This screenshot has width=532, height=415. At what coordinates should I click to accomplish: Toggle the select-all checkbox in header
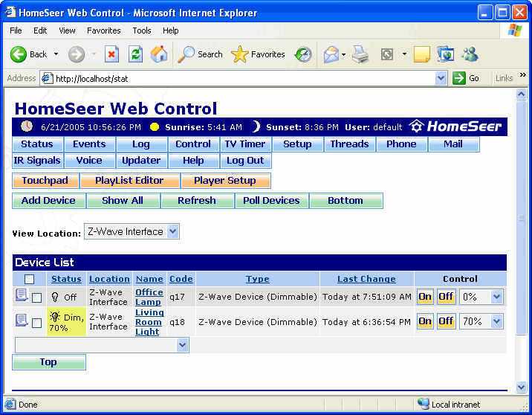click(x=29, y=279)
